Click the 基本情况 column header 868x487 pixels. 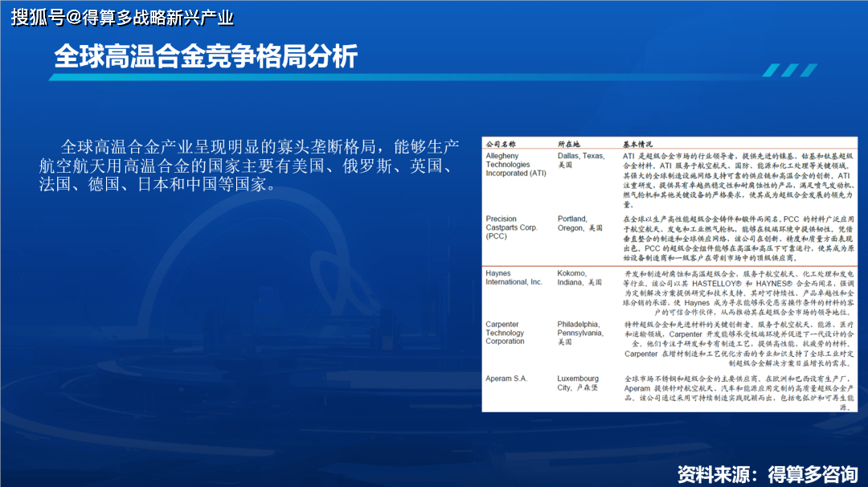click(637, 144)
